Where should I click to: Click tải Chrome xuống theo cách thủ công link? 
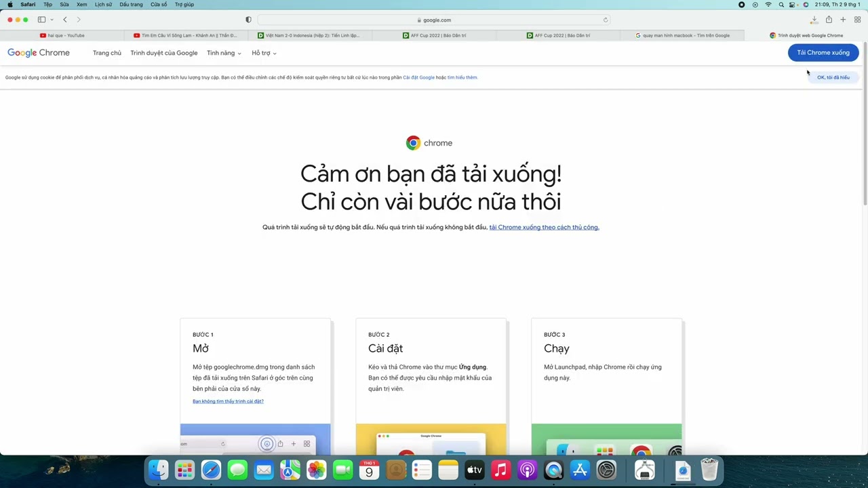(544, 227)
